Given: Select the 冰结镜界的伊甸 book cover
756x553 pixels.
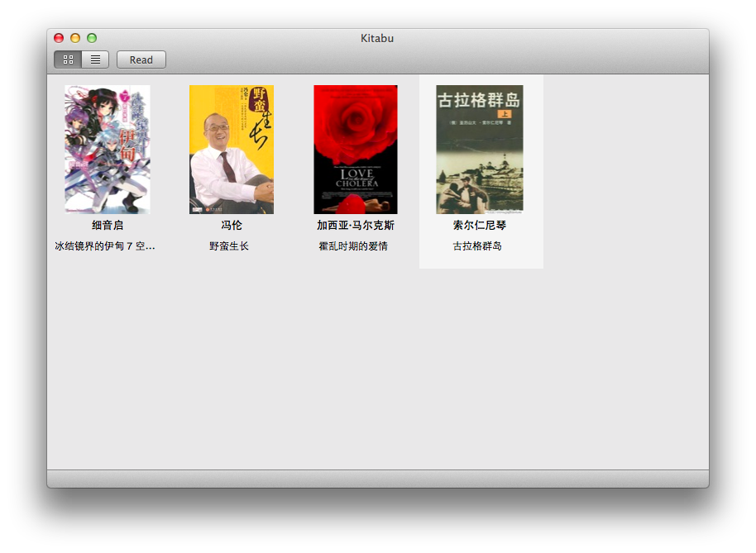Looking at the screenshot, I should pos(108,150).
